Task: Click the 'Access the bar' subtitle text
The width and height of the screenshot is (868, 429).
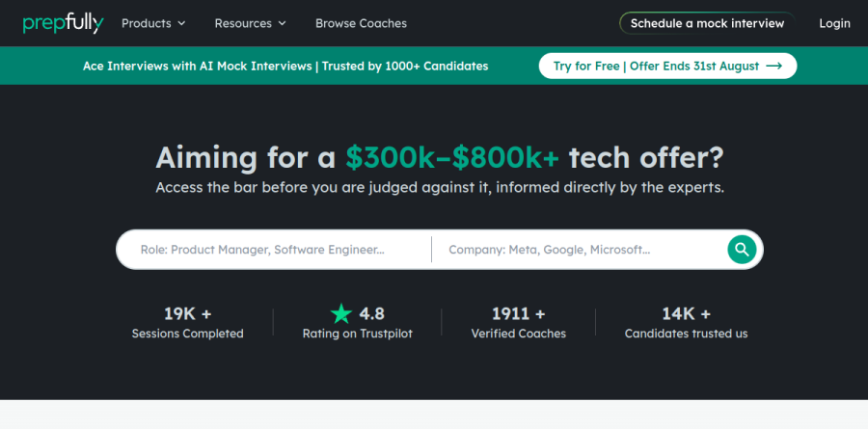Action: (x=440, y=188)
